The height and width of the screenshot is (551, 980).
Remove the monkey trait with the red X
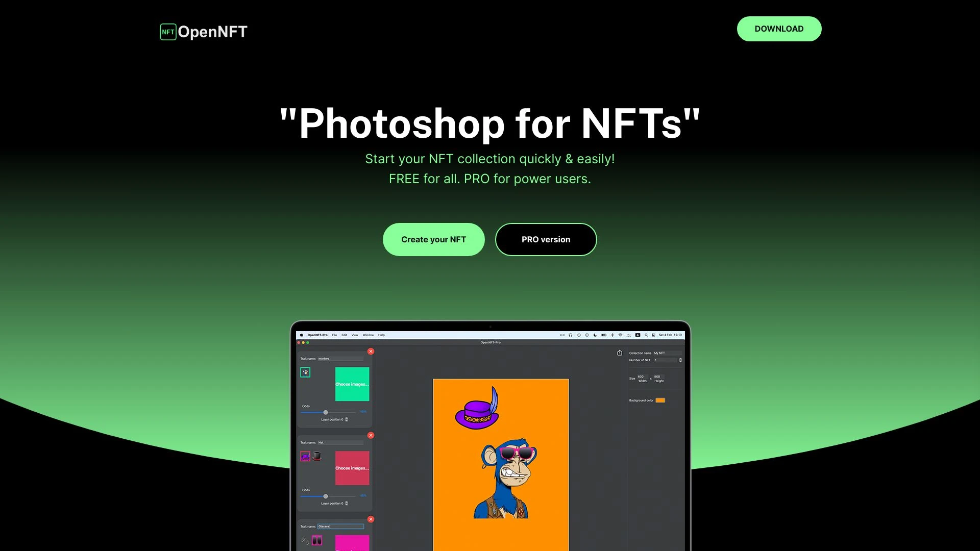click(x=371, y=351)
